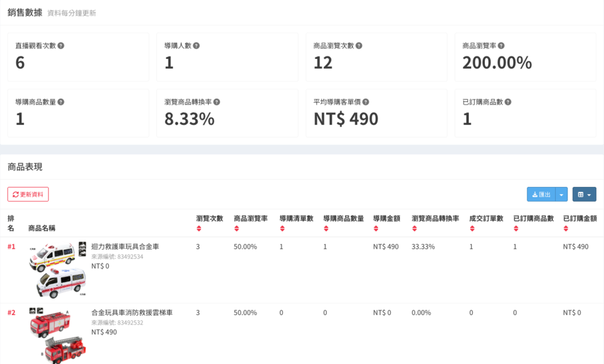Open the table column display dropdown
The width and height of the screenshot is (604, 364).
pos(584,195)
